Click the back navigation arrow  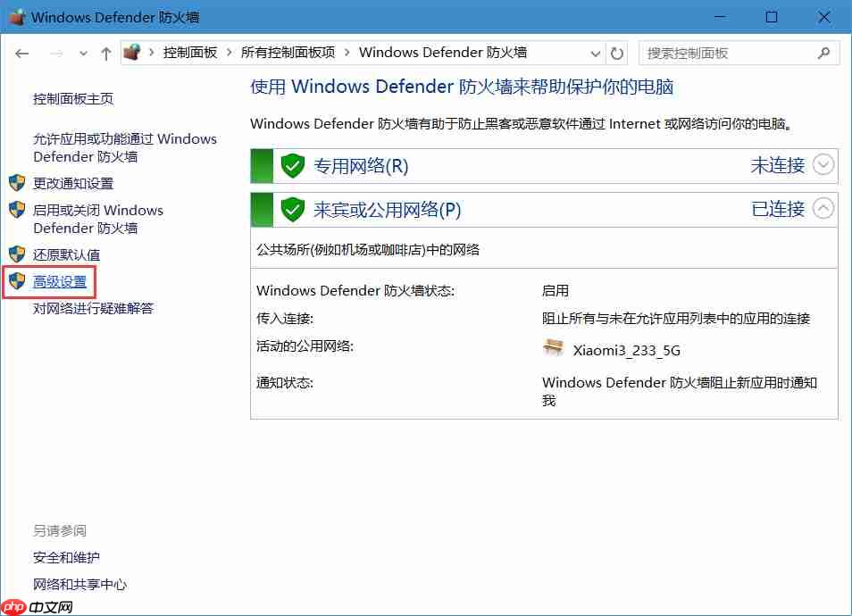pyautogui.click(x=22, y=54)
